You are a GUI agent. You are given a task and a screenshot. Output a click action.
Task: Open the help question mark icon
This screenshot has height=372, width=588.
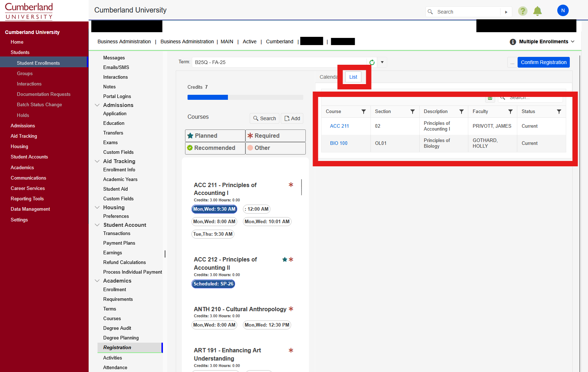[523, 11]
